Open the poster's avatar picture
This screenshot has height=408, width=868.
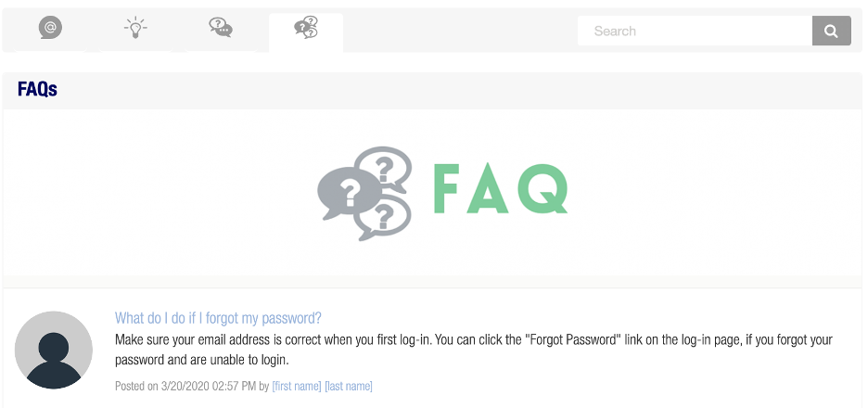[x=54, y=350]
